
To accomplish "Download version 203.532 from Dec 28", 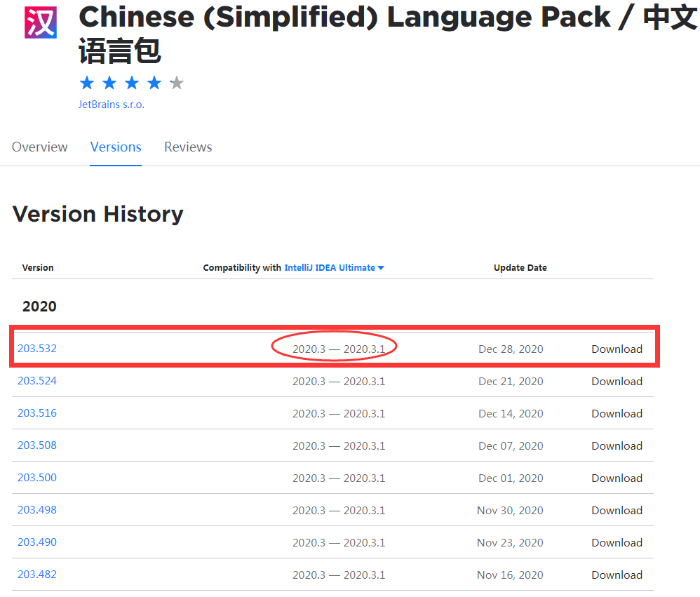I will [617, 349].
